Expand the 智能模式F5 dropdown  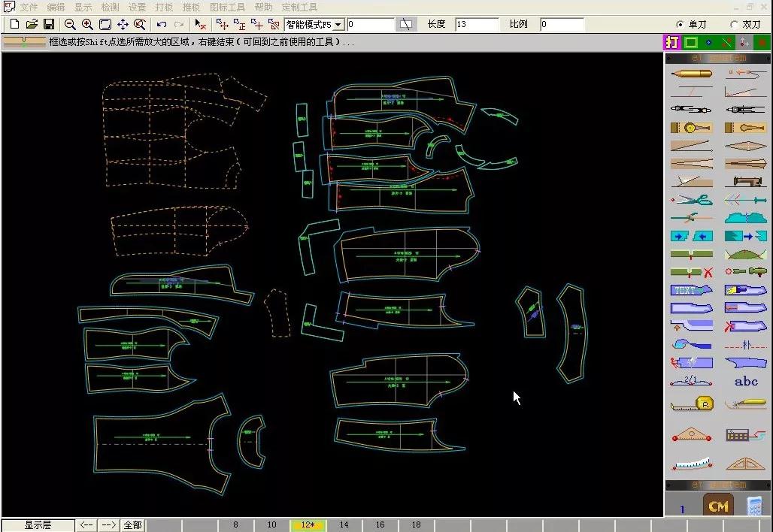[338, 24]
